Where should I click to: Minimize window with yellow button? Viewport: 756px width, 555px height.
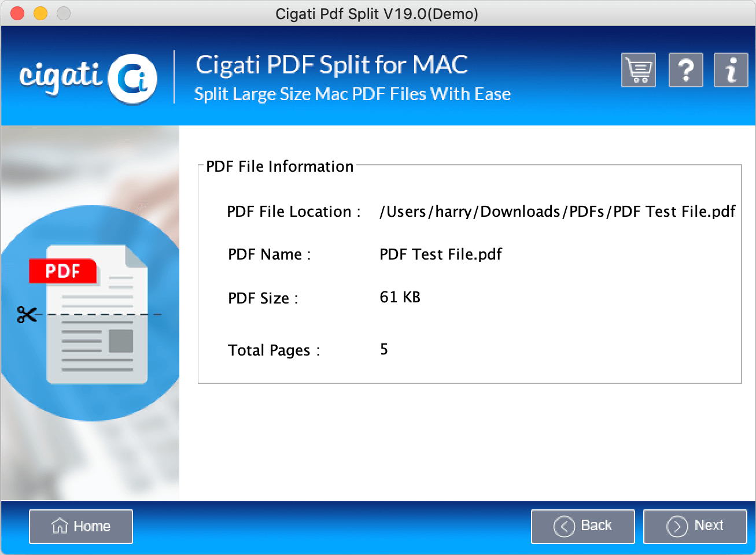[x=40, y=13]
